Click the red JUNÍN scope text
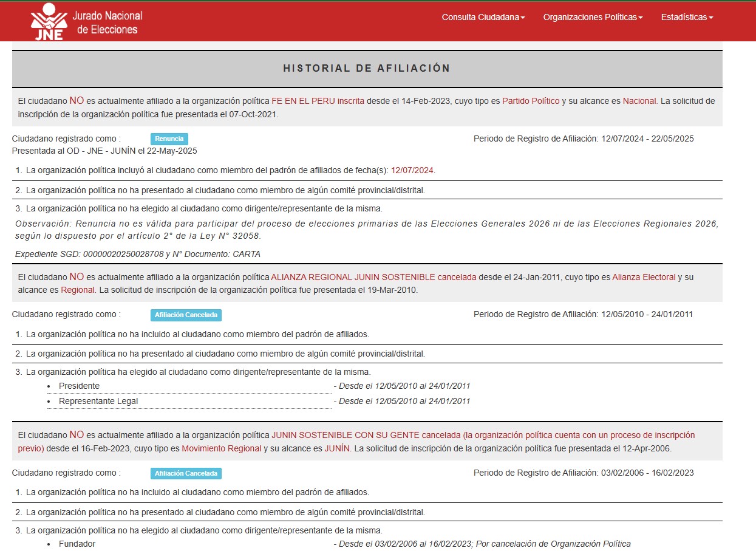Viewport: 756px width, 551px height. click(338, 448)
